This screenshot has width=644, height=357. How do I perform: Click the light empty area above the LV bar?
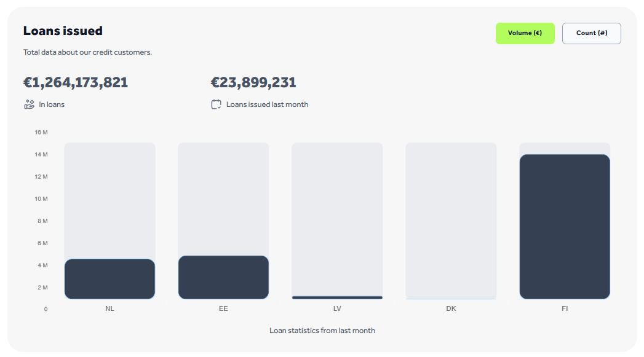coord(337,215)
